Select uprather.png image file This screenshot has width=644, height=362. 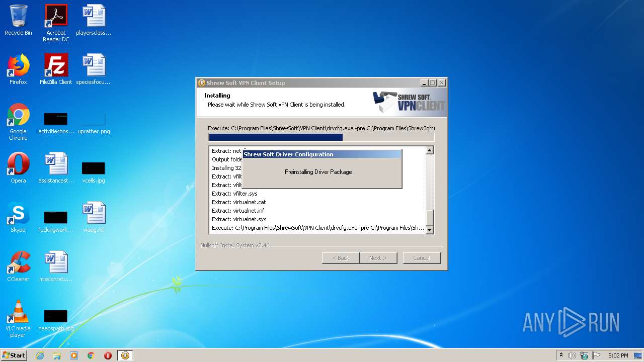(x=94, y=123)
